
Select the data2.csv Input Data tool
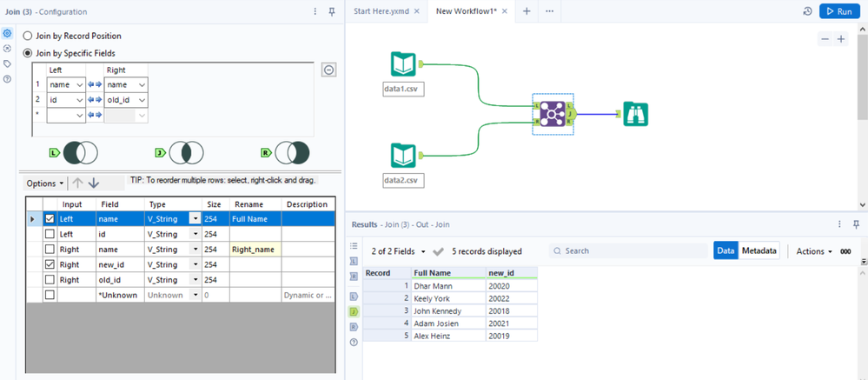click(403, 156)
